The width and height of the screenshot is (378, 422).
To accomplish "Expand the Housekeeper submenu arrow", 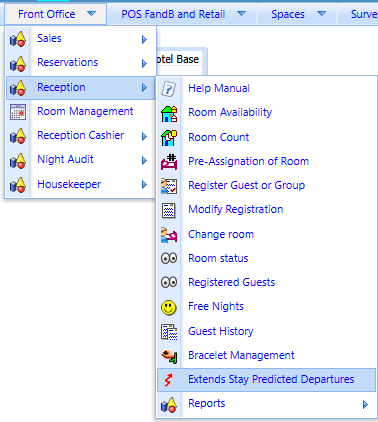I will 144,185.
